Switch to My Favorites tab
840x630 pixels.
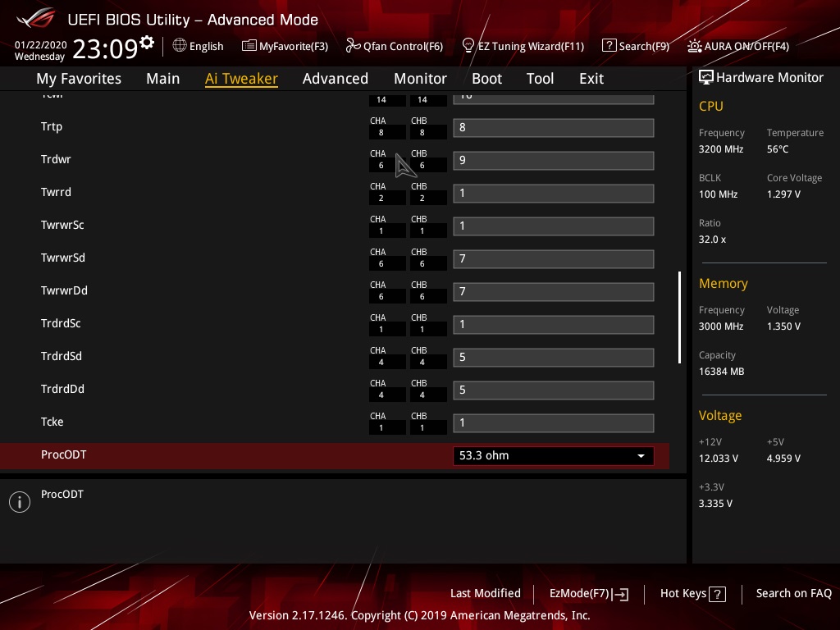coord(79,79)
